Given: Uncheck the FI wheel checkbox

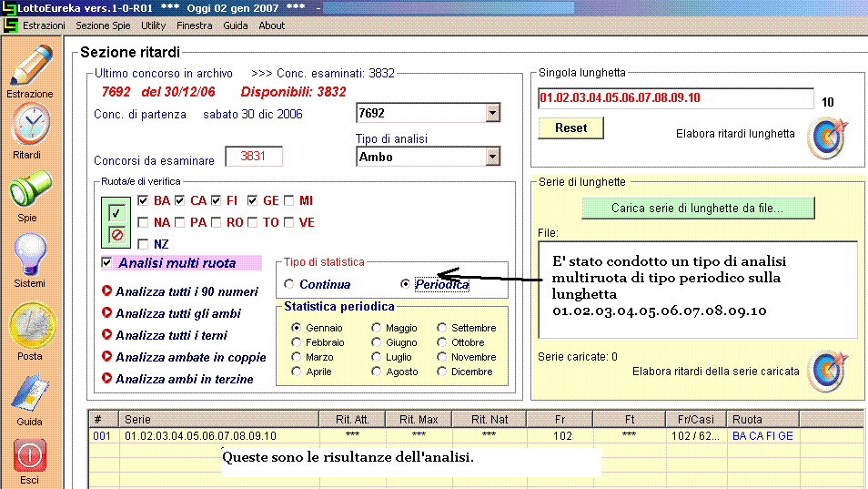Looking at the screenshot, I should [216, 200].
